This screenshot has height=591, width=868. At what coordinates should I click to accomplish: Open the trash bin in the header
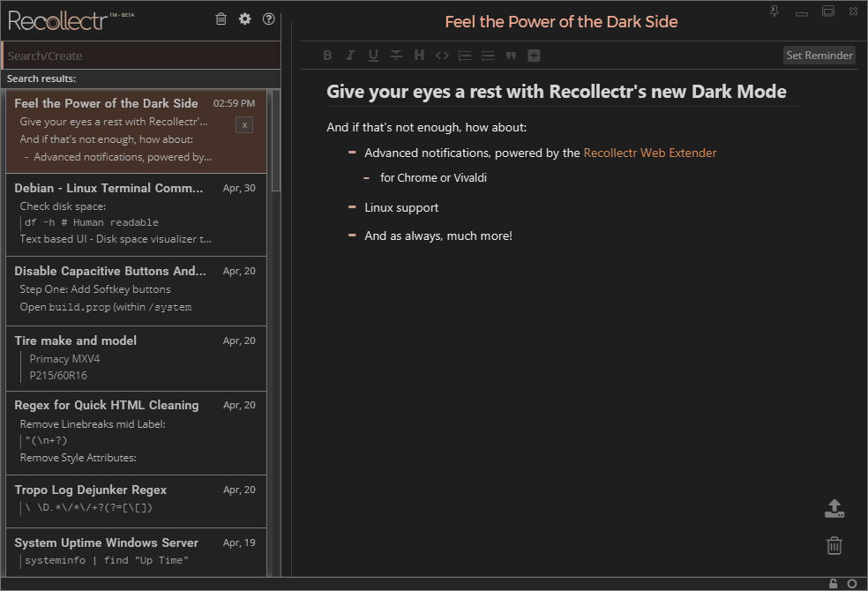coord(221,19)
